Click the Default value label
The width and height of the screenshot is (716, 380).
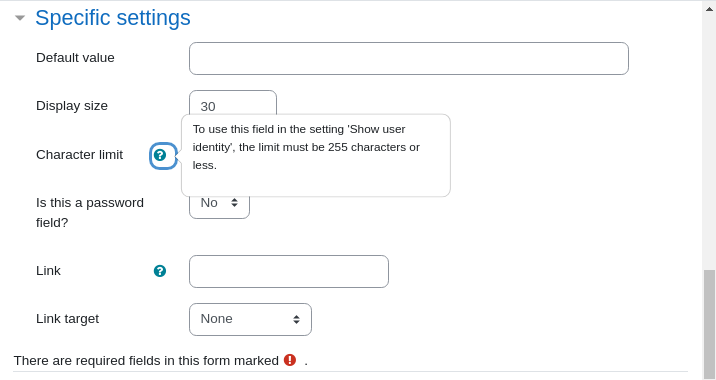pyautogui.click(x=75, y=58)
